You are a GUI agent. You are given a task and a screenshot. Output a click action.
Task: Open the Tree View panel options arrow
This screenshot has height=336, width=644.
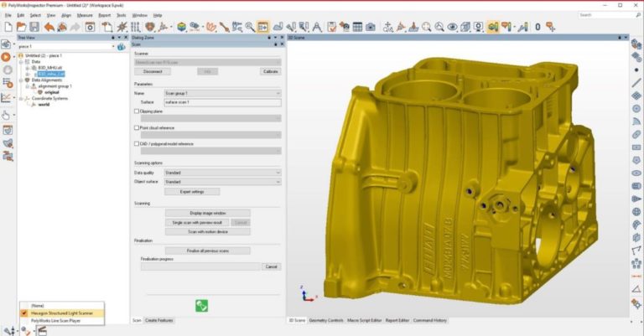click(120, 38)
